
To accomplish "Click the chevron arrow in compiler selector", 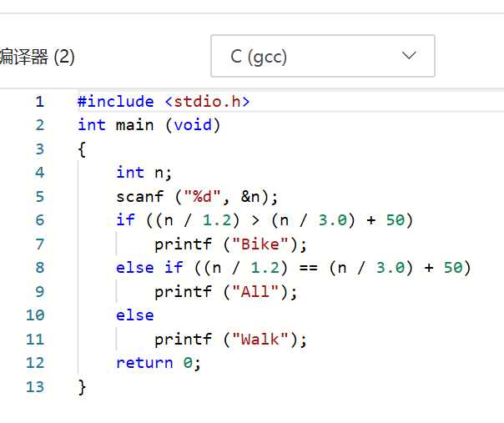I will point(409,56).
